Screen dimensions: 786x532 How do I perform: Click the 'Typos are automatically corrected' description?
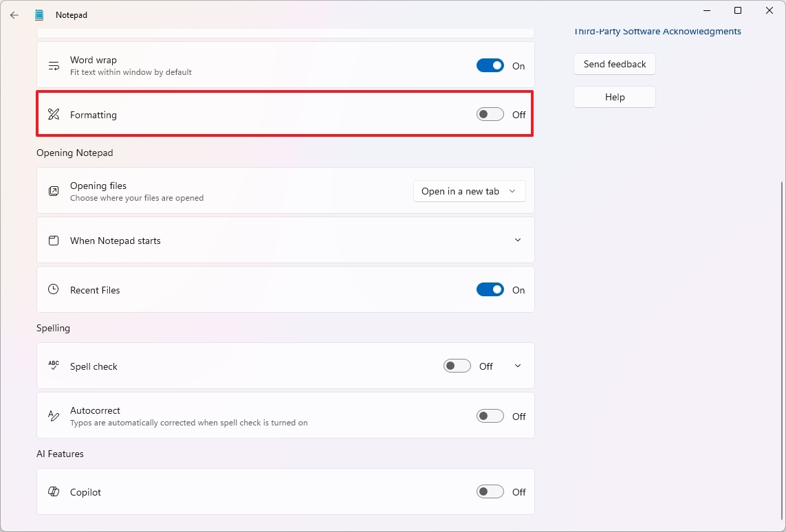point(189,423)
